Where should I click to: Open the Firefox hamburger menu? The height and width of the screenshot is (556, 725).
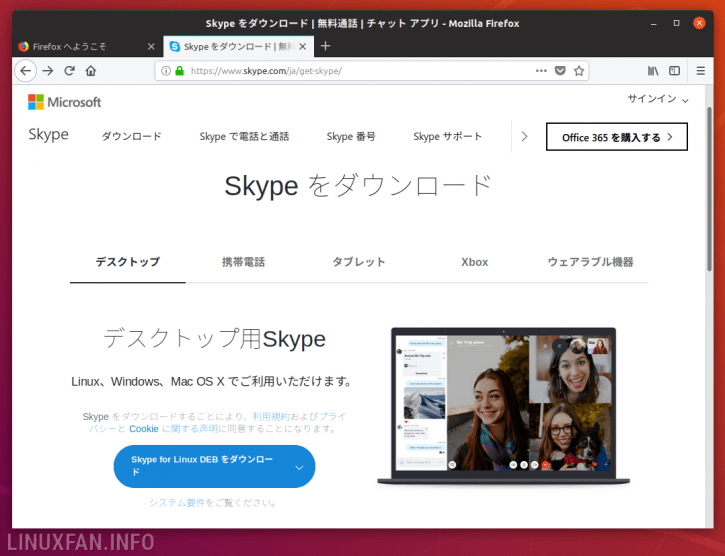coord(700,71)
